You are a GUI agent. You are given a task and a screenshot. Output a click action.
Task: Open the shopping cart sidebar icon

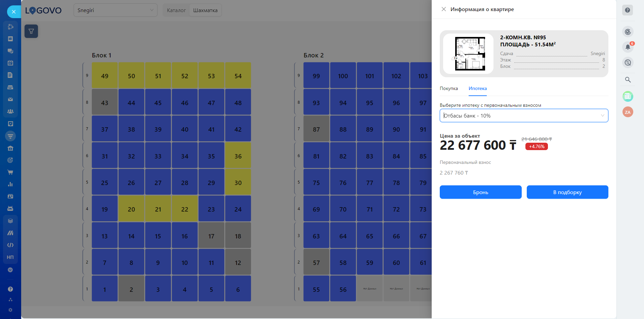click(10, 172)
